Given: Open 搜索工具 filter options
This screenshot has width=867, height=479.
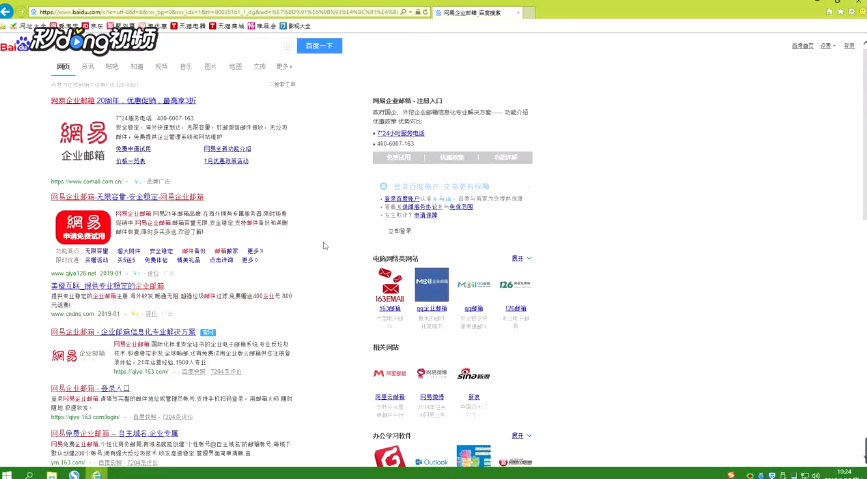Looking at the screenshot, I should click(x=283, y=85).
